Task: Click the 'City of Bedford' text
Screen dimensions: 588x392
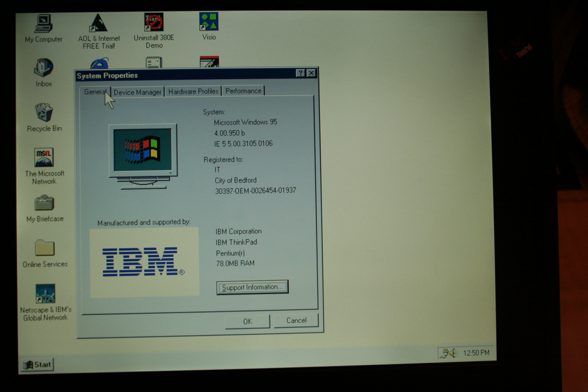Action: (x=235, y=180)
